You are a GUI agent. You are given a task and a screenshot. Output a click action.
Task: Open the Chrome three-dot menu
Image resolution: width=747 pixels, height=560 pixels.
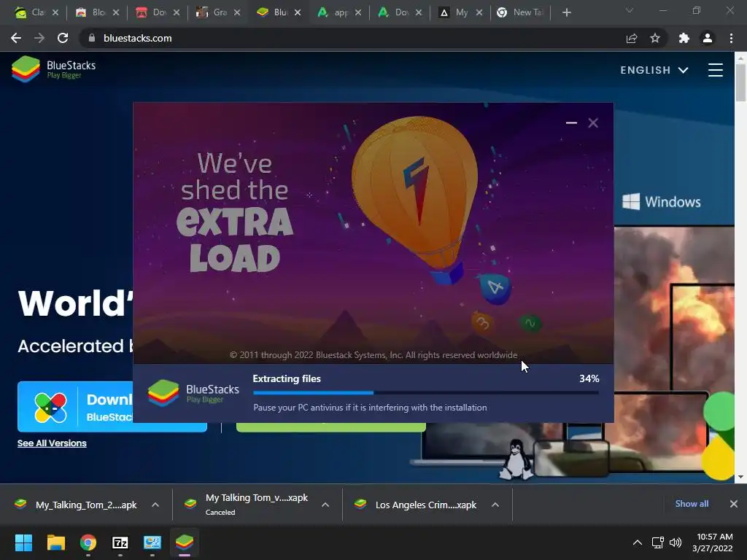[x=731, y=38]
